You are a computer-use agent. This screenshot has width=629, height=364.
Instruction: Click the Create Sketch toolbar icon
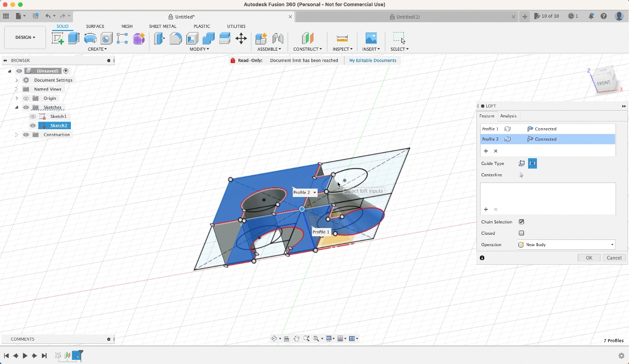57,38
